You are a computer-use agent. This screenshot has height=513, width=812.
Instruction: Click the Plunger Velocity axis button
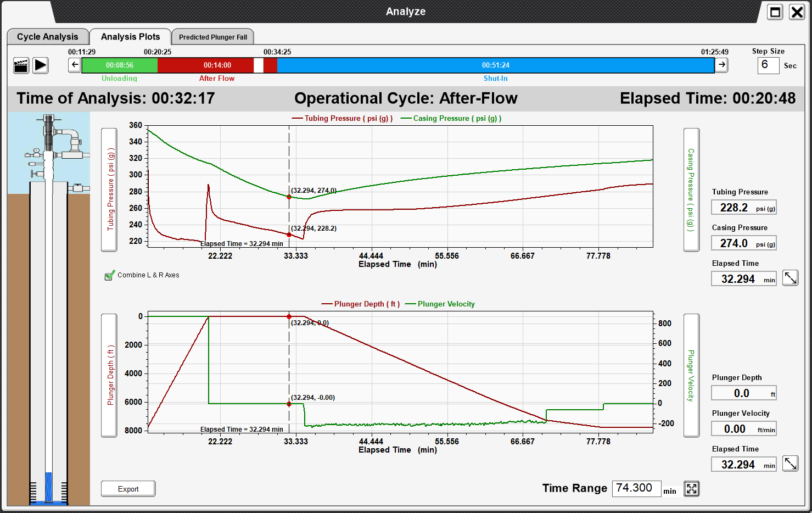(x=691, y=375)
